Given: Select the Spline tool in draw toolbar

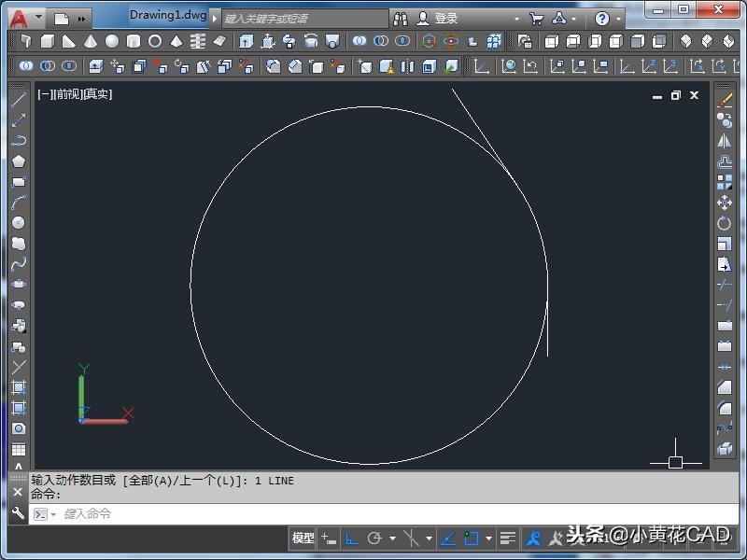Looking at the screenshot, I should 19,264.
